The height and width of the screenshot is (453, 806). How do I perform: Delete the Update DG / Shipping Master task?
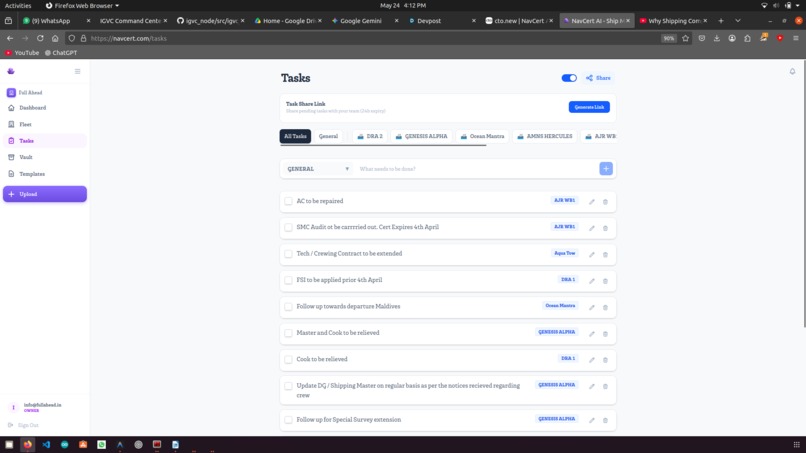click(x=605, y=386)
